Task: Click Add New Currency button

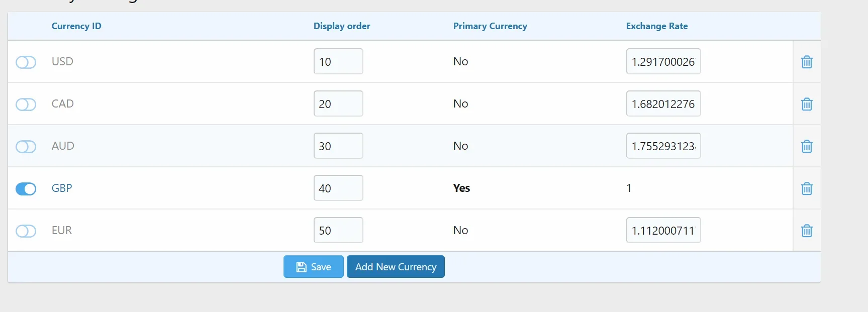Action: point(396,267)
